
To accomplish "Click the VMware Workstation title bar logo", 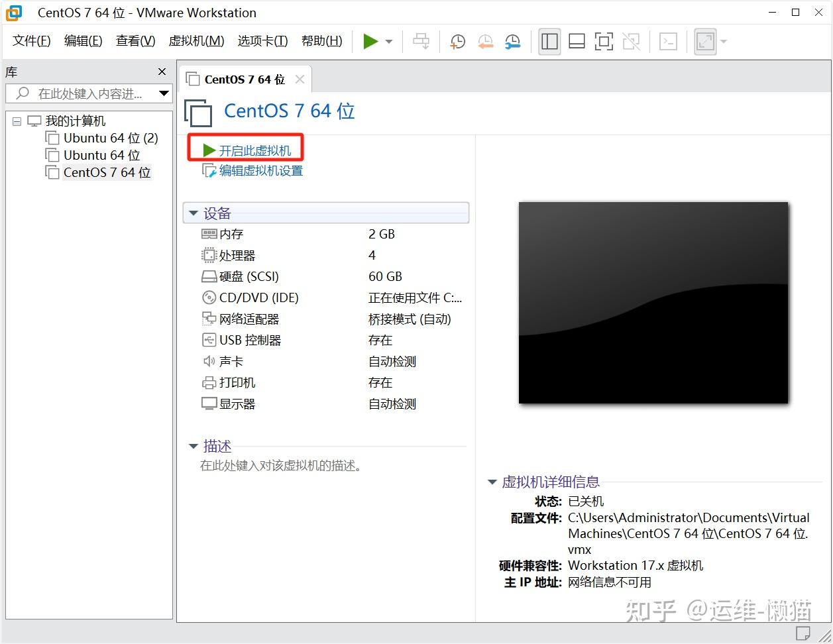I will 14,13.
